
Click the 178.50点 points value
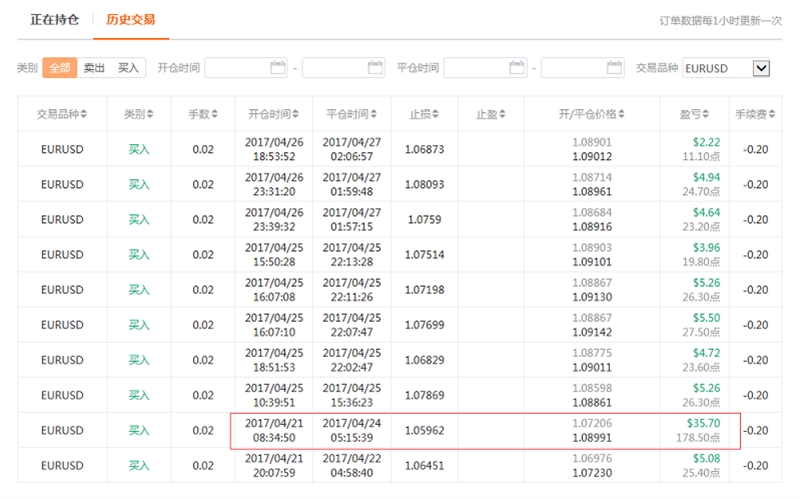698,438
